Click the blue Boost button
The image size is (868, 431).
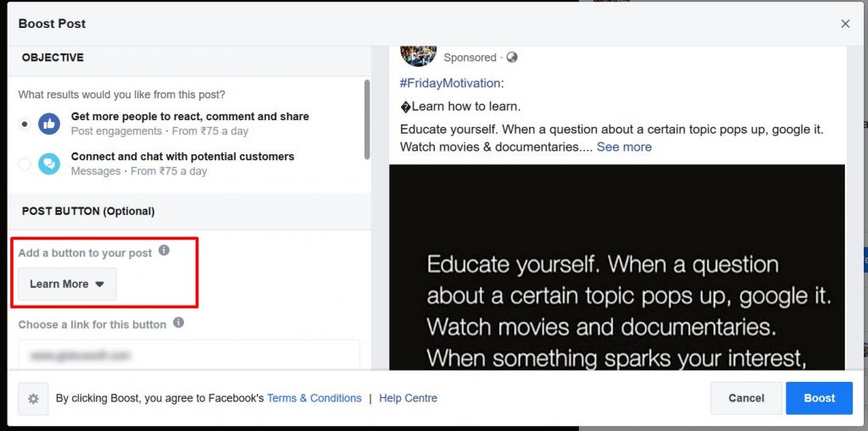coord(820,398)
